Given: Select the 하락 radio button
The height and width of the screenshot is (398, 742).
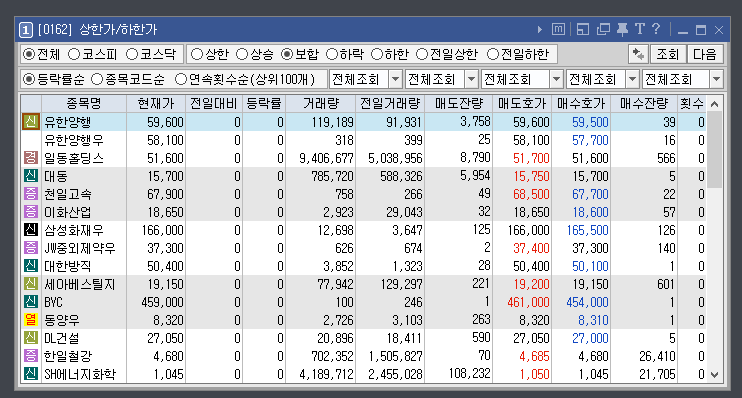Looking at the screenshot, I should [x=332, y=54].
